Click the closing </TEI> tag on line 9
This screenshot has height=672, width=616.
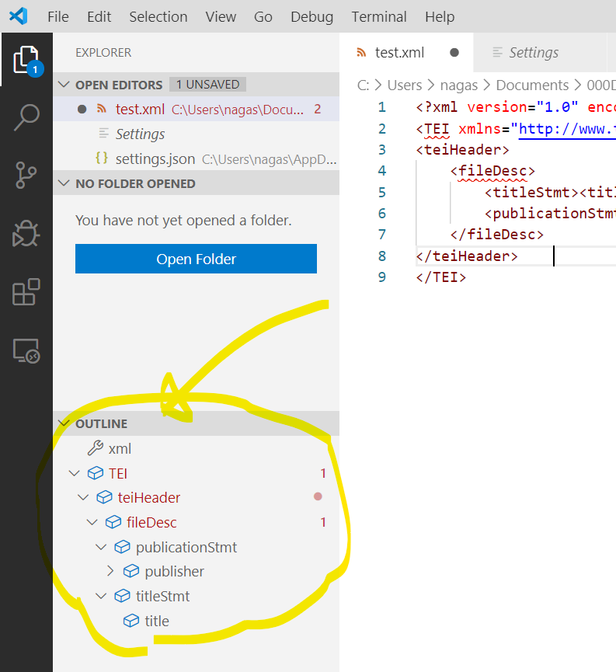click(x=440, y=277)
